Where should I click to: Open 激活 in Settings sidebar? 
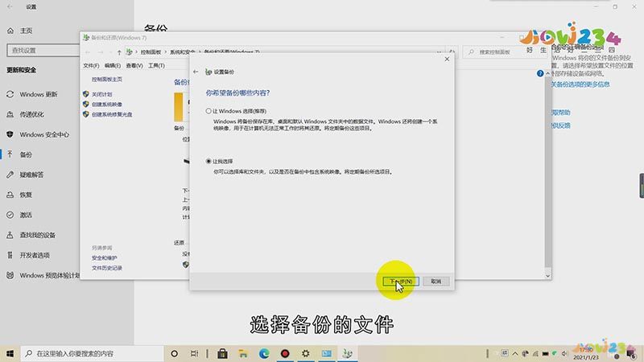26,215
